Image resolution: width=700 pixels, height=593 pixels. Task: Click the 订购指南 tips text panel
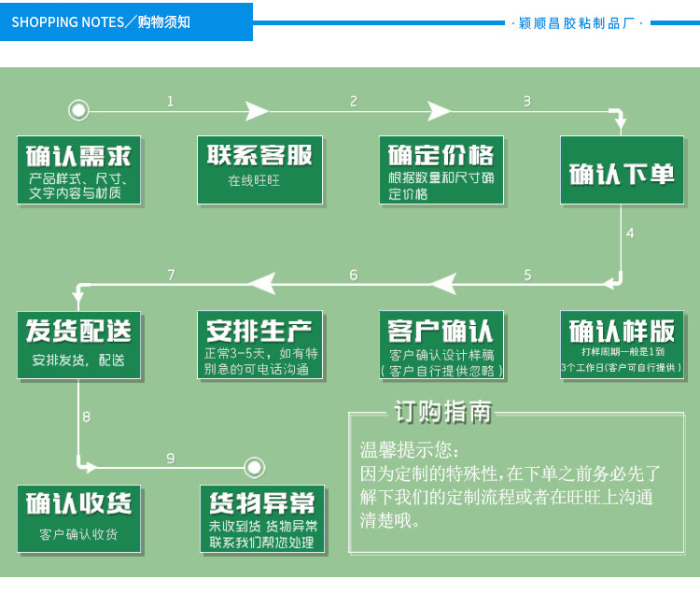[516, 478]
